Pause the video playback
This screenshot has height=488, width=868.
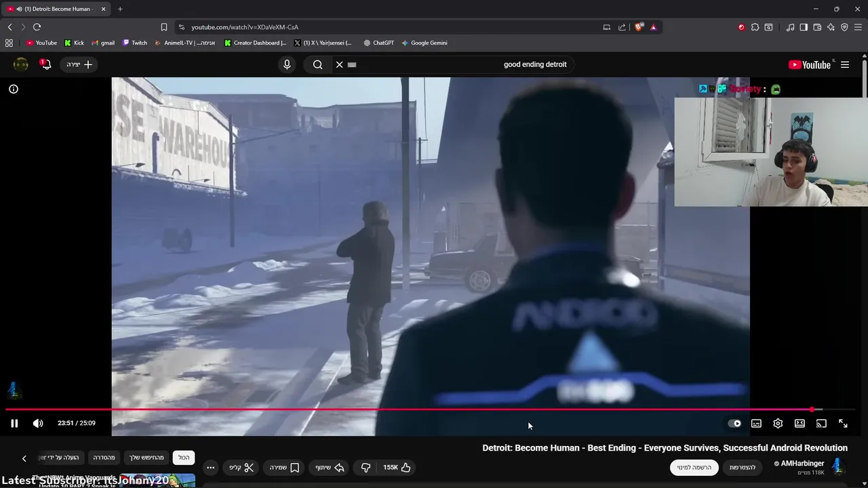coord(14,424)
